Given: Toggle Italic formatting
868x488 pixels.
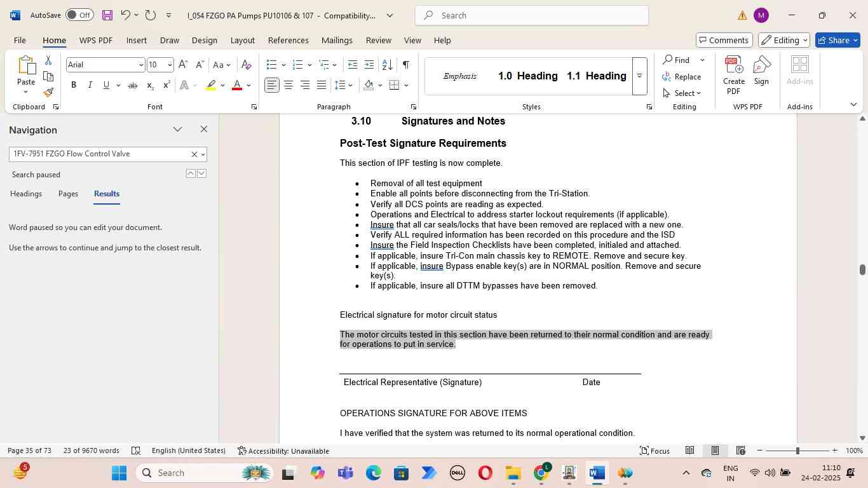Looking at the screenshot, I should (x=90, y=85).
